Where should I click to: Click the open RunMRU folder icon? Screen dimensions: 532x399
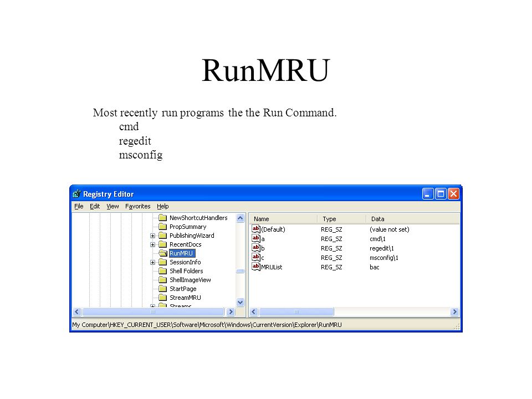tap(163, 253)
